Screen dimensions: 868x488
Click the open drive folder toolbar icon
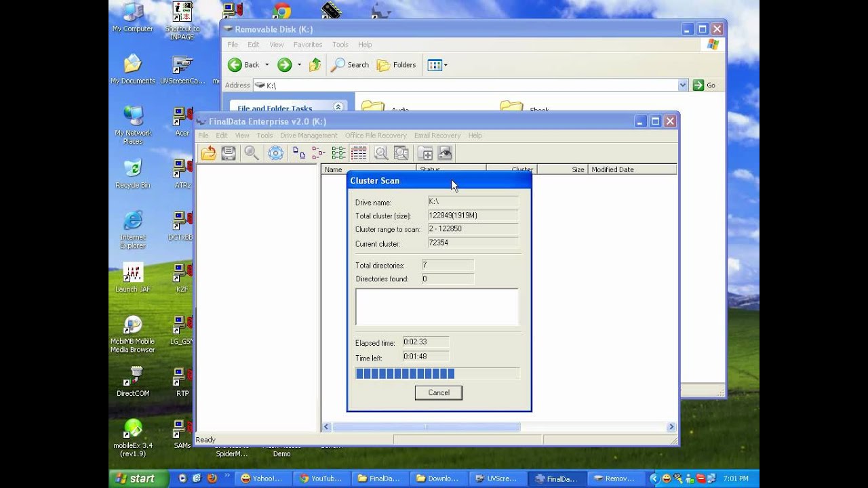208,153
